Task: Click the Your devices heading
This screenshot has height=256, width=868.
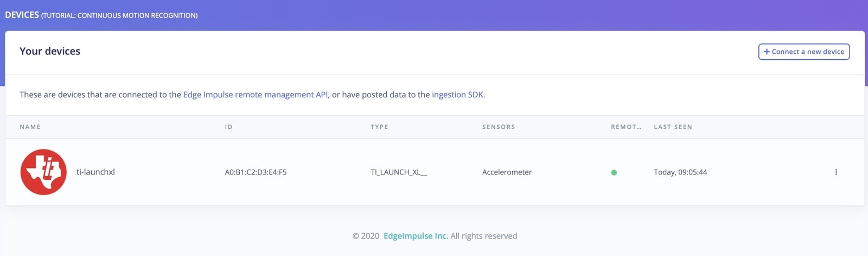Action: click(x=50, y=51)
